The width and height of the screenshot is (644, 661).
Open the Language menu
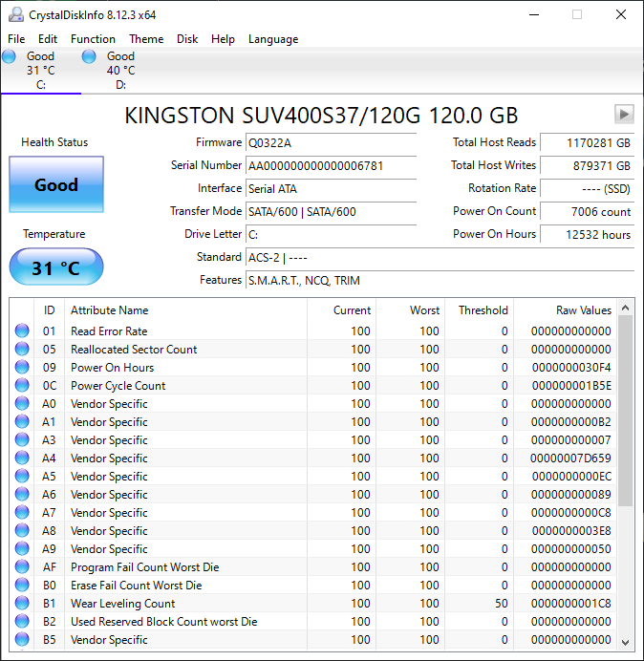(273, 39)
